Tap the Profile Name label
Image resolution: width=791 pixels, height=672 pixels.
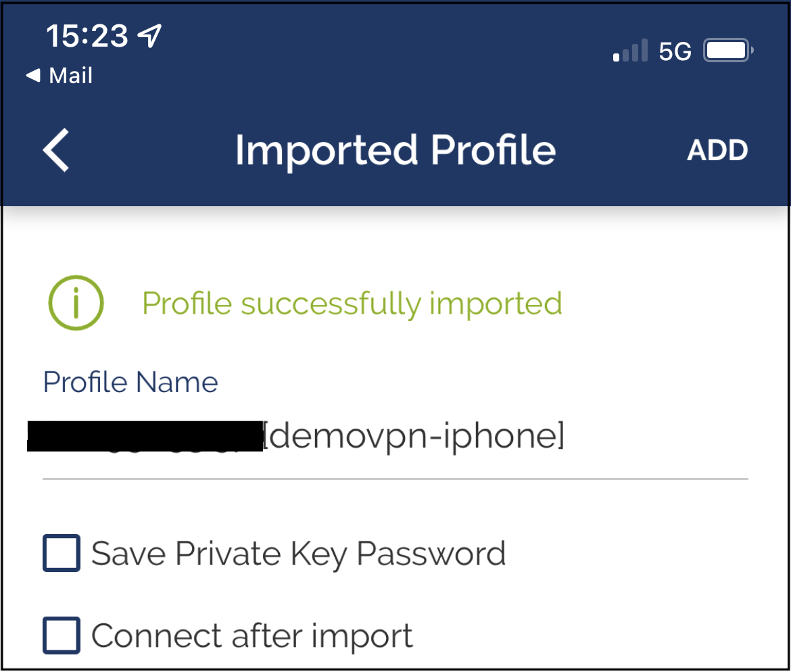point(130,382)
